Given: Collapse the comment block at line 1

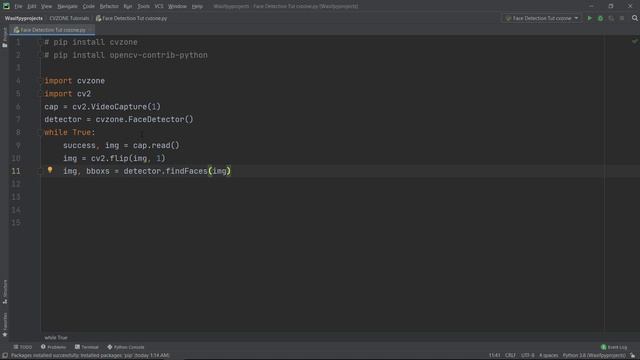Looking at the screenshot, I should (40, 42).
